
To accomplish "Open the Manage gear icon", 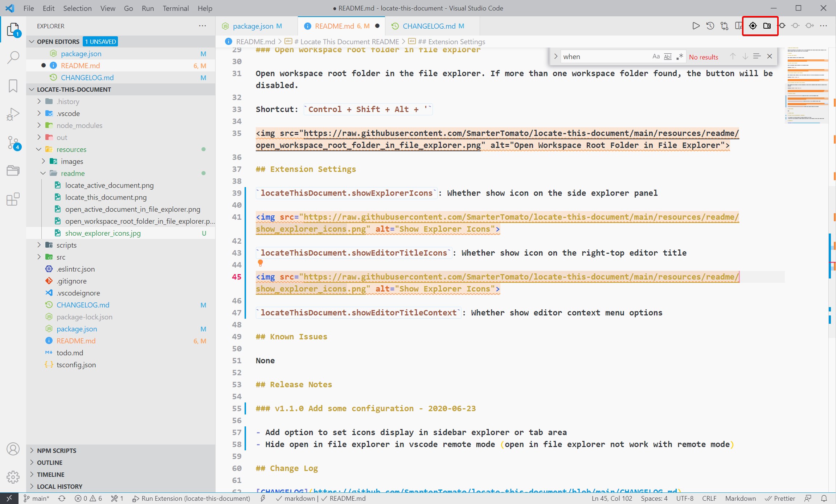I will (13, 477).
